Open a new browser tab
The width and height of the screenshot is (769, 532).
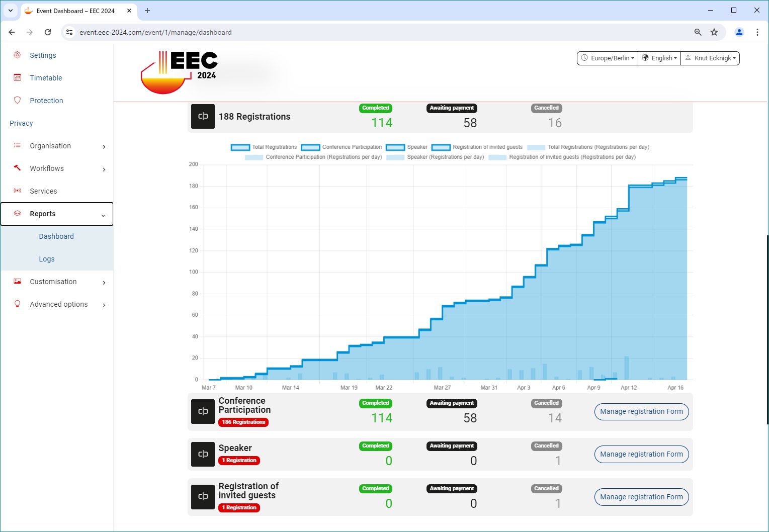(147, 11)
